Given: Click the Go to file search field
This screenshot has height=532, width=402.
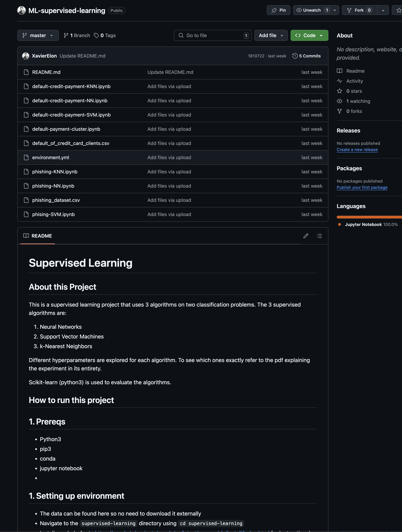Looking at the screenshot, I should click(213, 35).
